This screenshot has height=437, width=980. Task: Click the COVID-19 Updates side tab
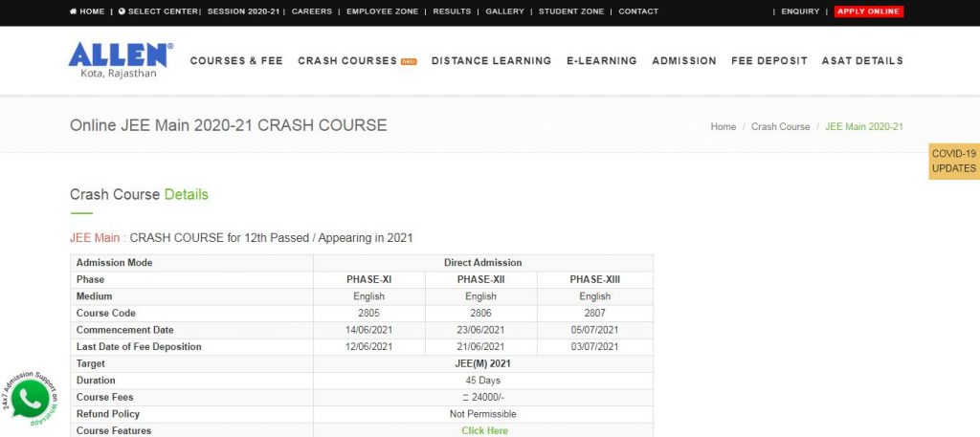click(x=953, y=162)
